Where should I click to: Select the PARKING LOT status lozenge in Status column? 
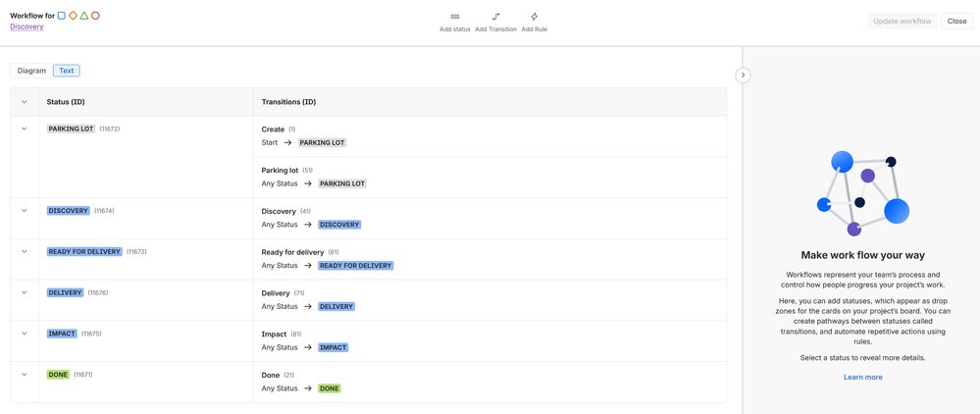point(71,129)
